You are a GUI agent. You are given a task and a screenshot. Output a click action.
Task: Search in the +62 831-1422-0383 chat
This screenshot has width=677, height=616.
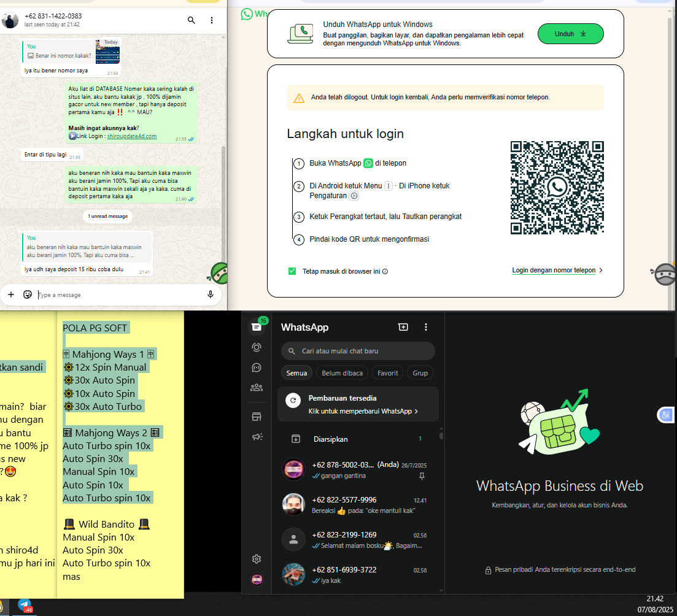click(x=191, y=20)
